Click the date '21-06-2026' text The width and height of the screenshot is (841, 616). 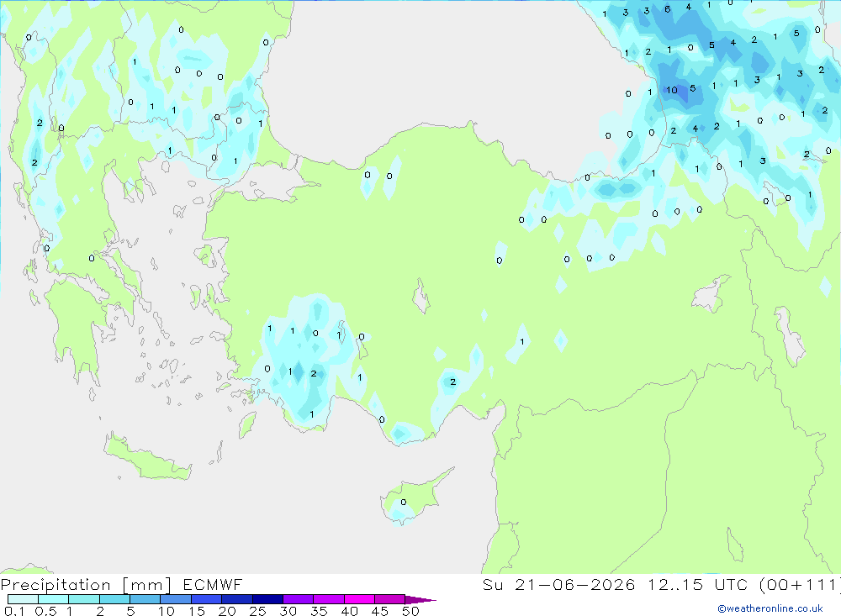tap(575, 585)
